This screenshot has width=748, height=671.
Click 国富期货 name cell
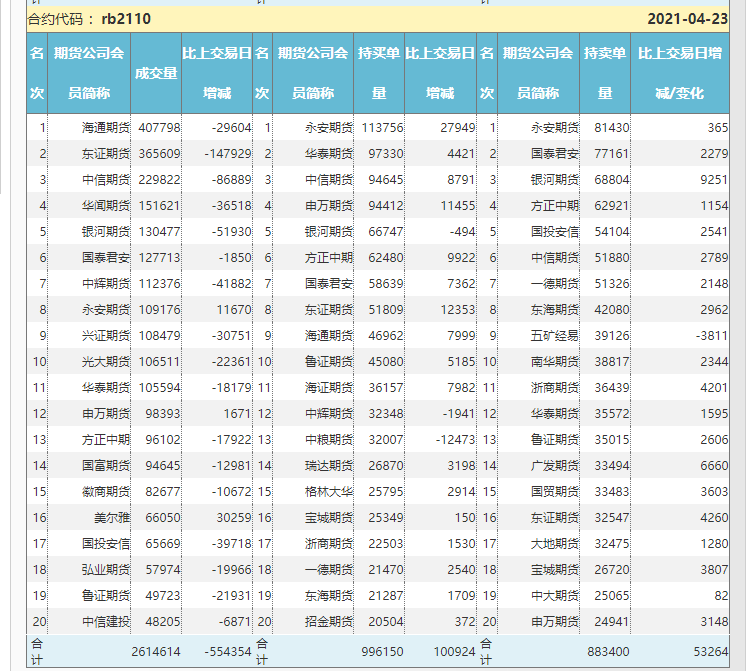[105, 466]
